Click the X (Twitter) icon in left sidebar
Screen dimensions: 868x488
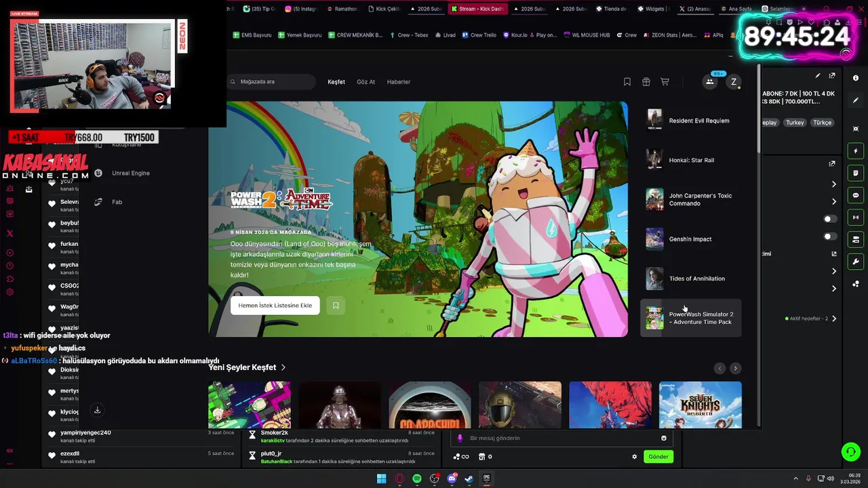(10, 233)
